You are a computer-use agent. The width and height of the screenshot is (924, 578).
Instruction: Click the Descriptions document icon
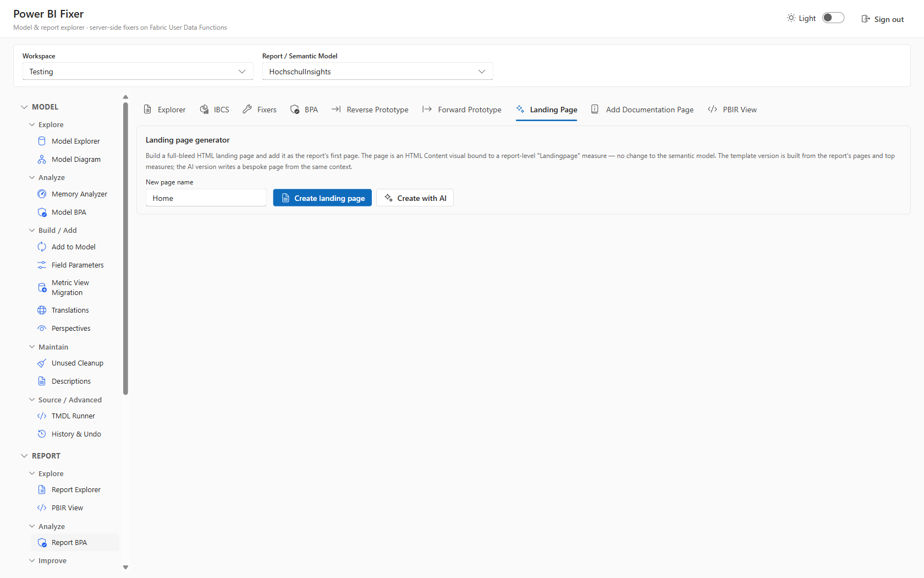42,381
